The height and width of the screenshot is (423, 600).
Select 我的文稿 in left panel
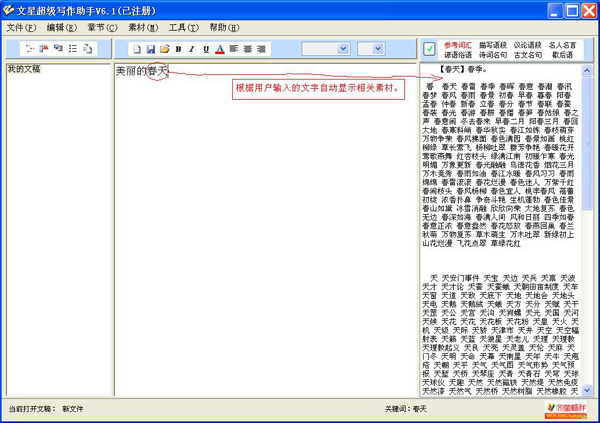coord(23,70)
